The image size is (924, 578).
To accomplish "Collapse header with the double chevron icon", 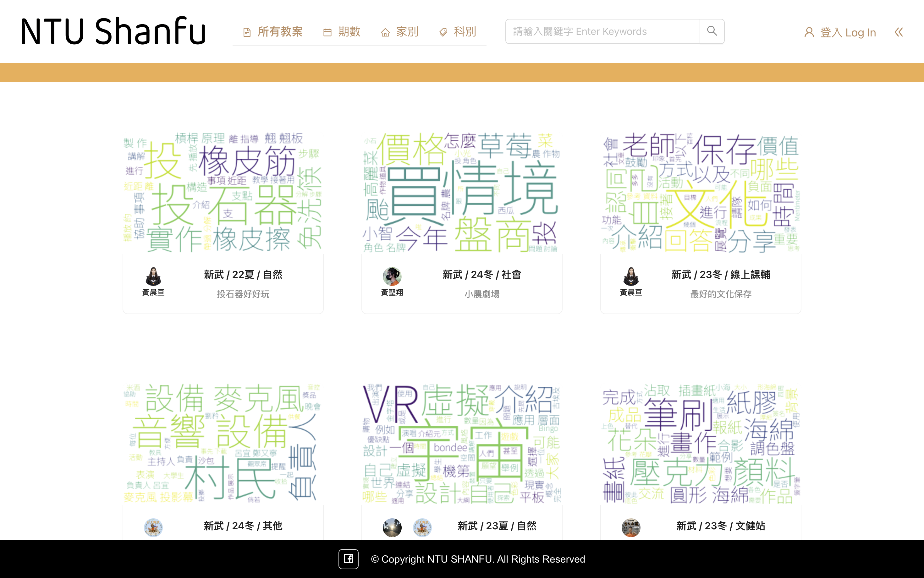I will tap(899, 32).
